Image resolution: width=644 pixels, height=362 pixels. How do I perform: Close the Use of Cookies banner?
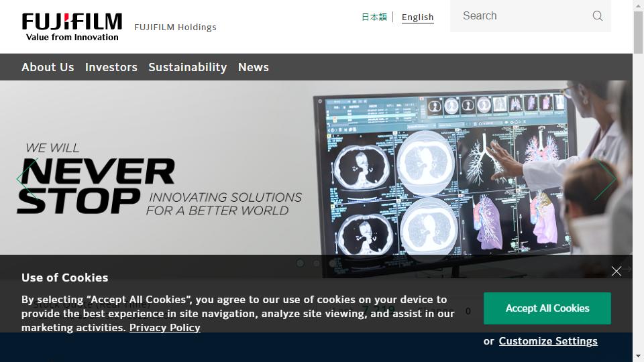coord(616,271)
